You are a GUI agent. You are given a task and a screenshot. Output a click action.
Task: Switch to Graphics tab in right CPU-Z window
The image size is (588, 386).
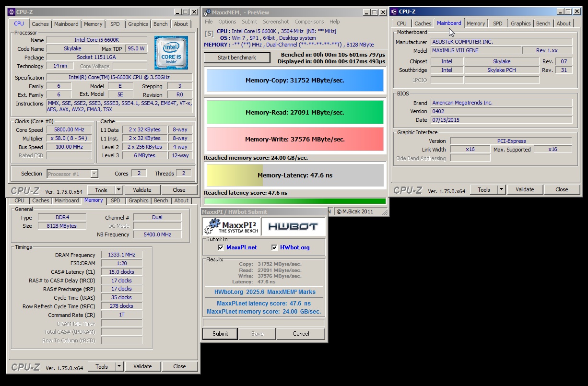[521, 23]
